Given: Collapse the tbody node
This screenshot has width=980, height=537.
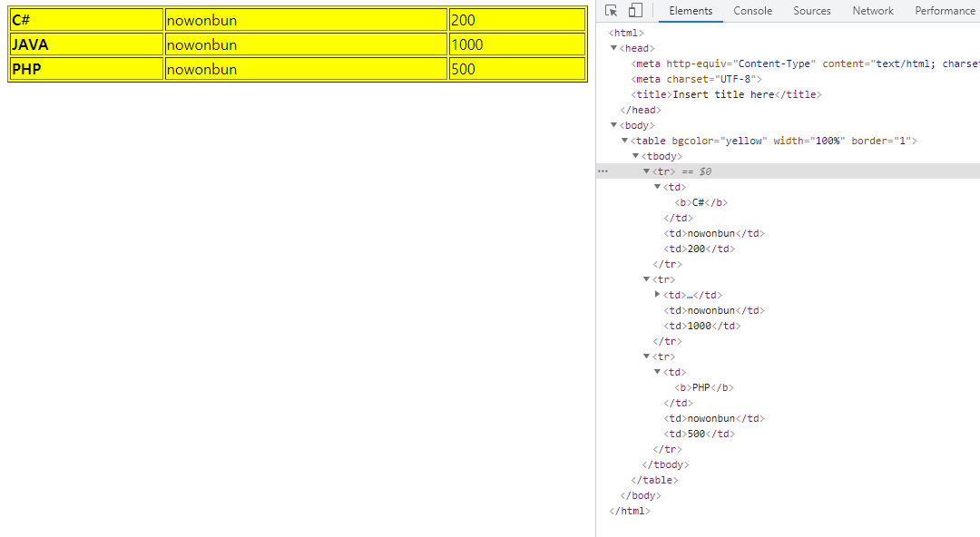Looking at the screenshot, I should click(x=635, y=156).
